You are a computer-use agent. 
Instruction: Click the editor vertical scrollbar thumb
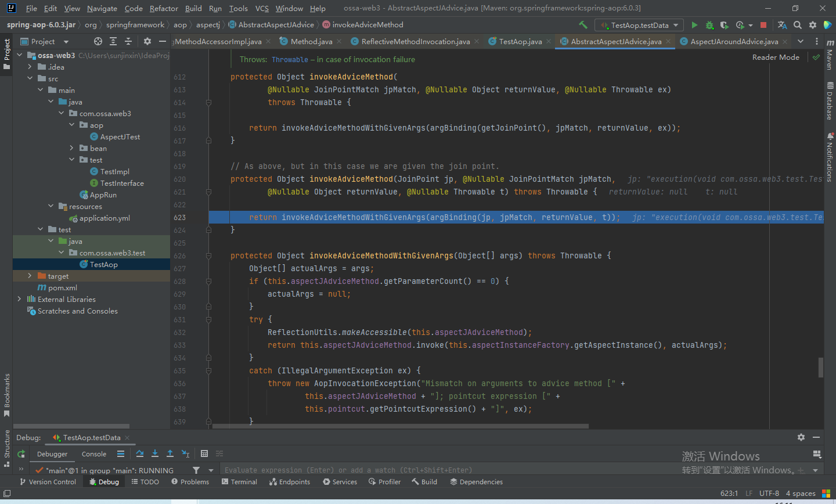[821, 368]
